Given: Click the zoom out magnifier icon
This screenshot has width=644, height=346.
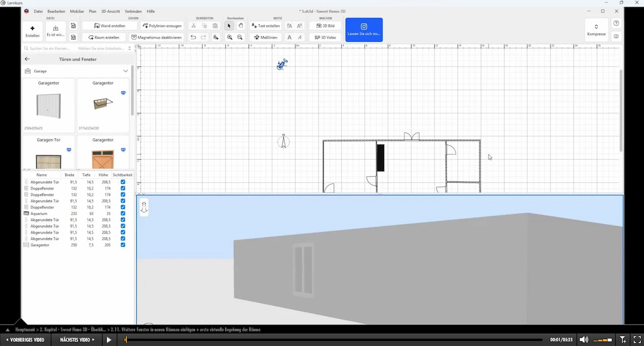Looking at the screenshot, I should pyautogui.click(x=240, y=37).
